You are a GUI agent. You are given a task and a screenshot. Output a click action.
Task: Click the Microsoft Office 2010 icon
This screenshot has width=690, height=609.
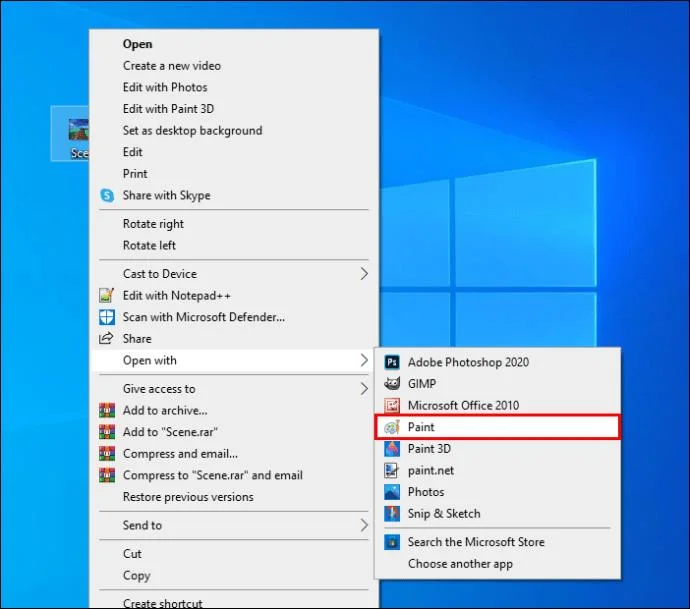click(391, 406)
